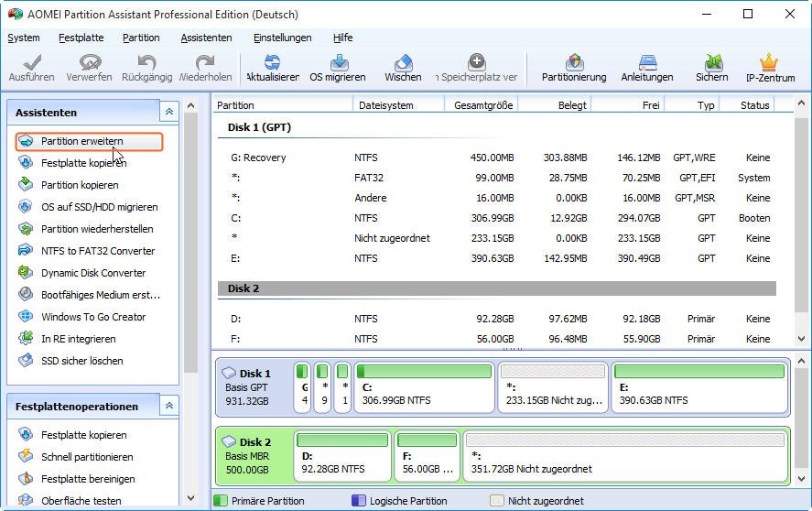Open the Anleitungen toolbar icon
Screen dimensions: 812x511
pos(647,63)
